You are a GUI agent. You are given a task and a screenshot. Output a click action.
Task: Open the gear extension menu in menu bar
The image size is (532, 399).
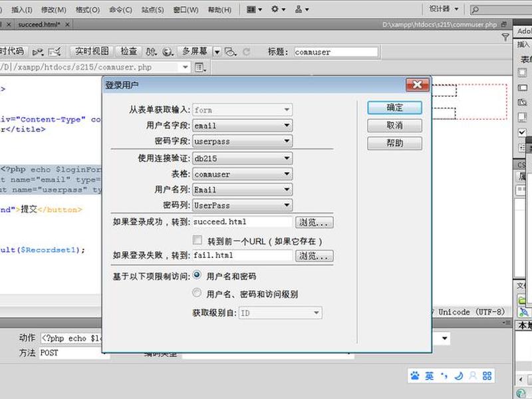pos(278,9)
